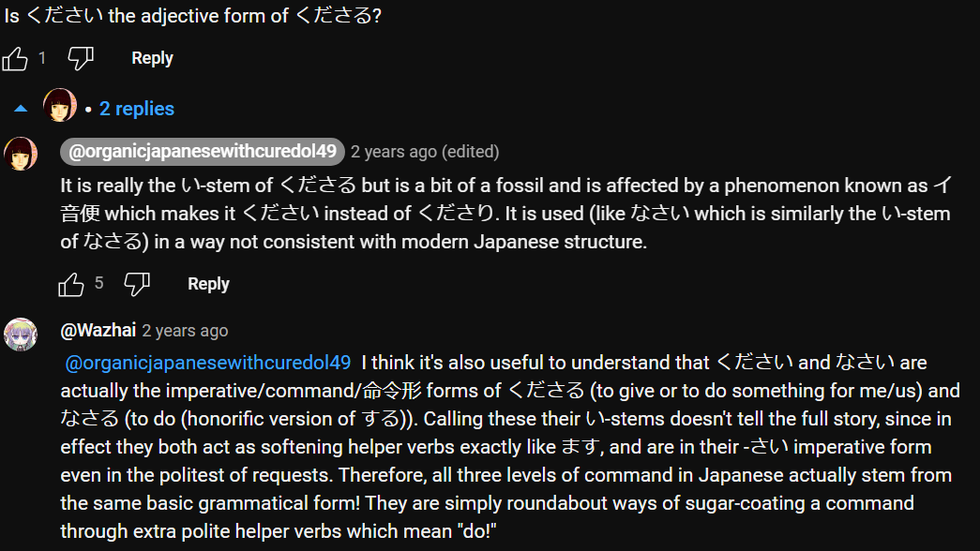Click the question text about ください

tap(192, 16)
